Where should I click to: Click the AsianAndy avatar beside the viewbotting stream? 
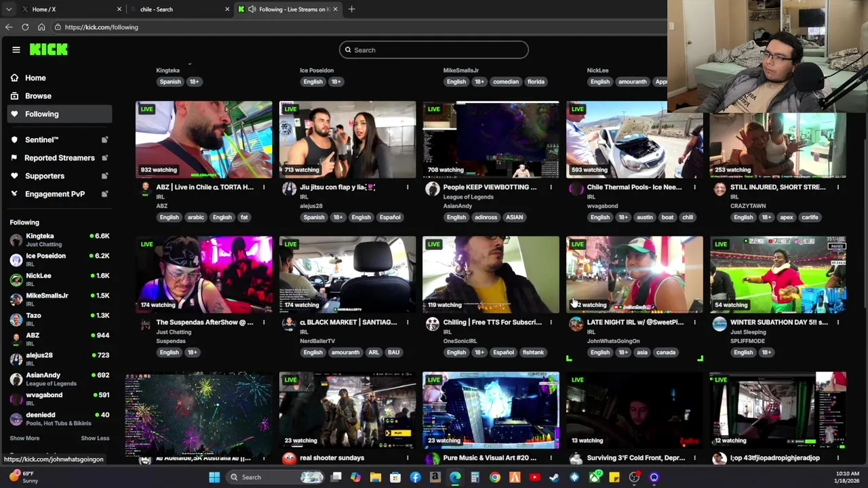[432, 188]
